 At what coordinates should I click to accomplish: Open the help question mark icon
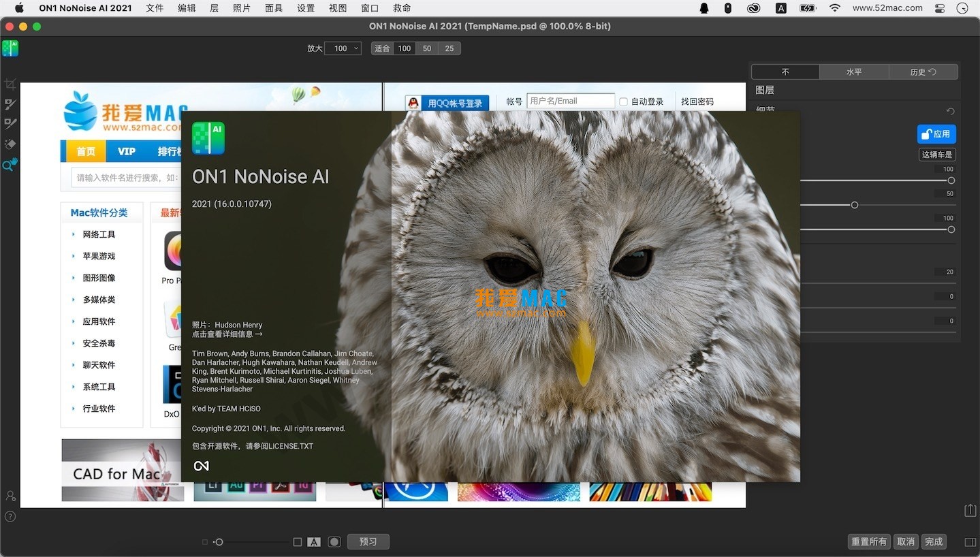click(10, 517)
